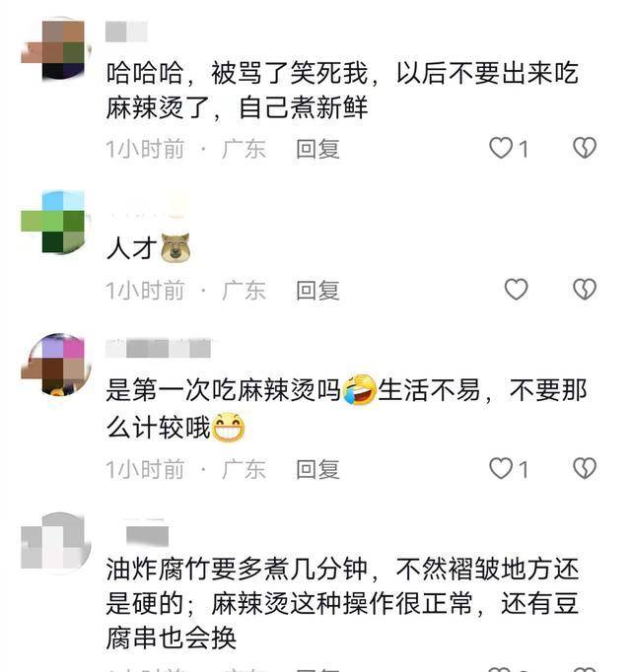Reply to the 哈哈哈 被骂了 comment
Screen dimensions: 631x672
point(317,149)
